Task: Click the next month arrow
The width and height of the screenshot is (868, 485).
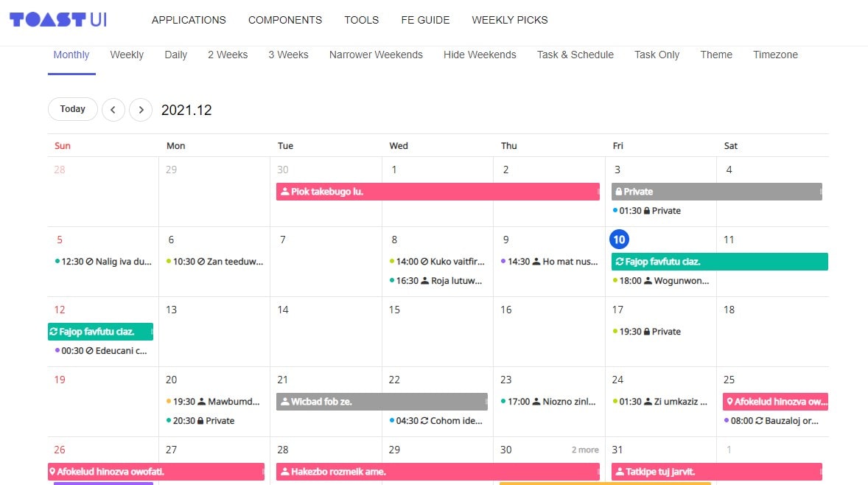Action: tap(140, 109)
